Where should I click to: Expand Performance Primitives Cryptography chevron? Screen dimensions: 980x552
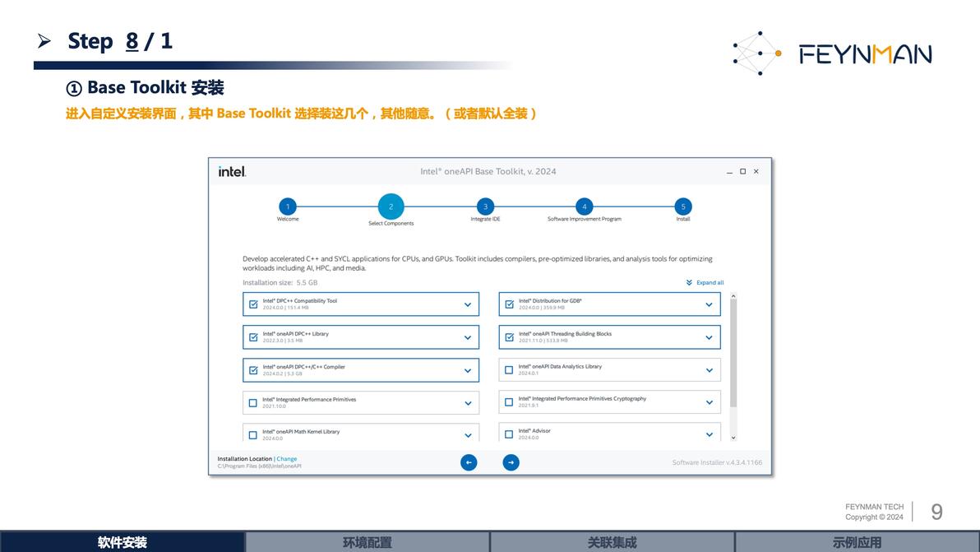tap(709, 402)
